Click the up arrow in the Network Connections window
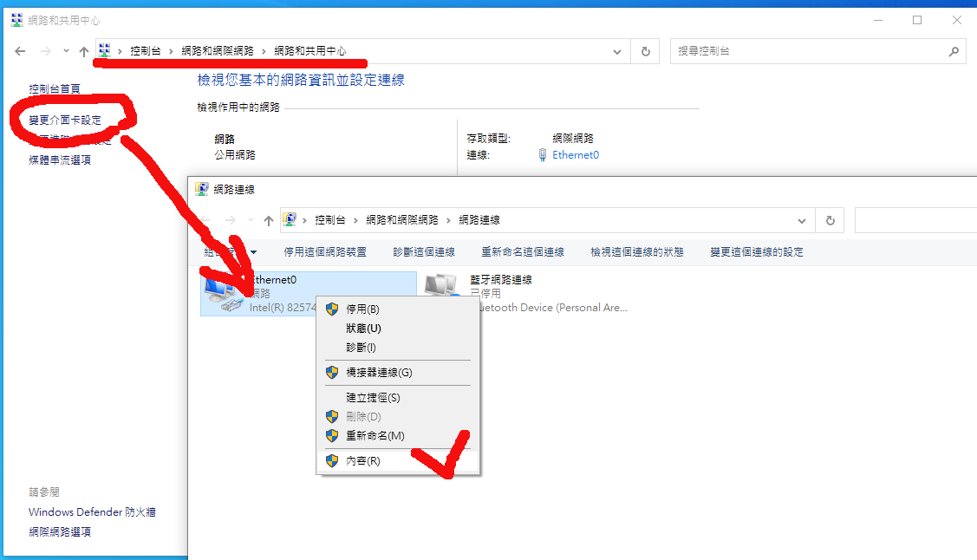This screenshot has height=560, width=977. pos(269,220)
